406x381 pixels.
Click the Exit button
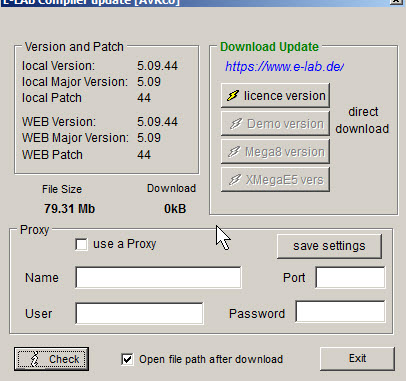tap(357, 358)
